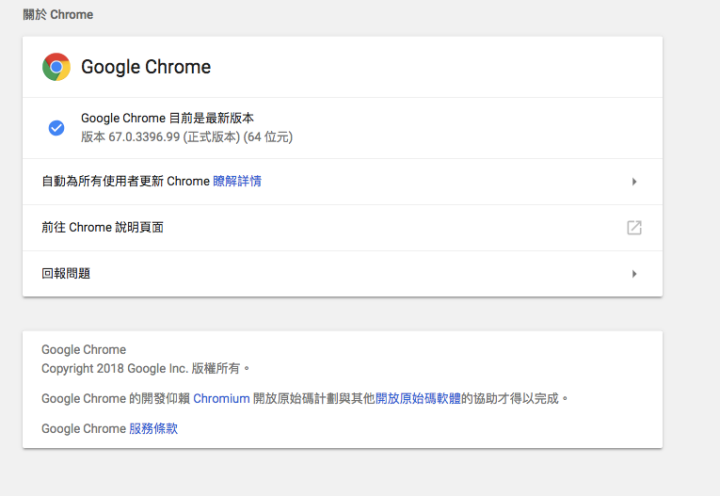This screenshot has height=496, width=720.
Task: Open the Chromium project link
Action: coord(221,398)
